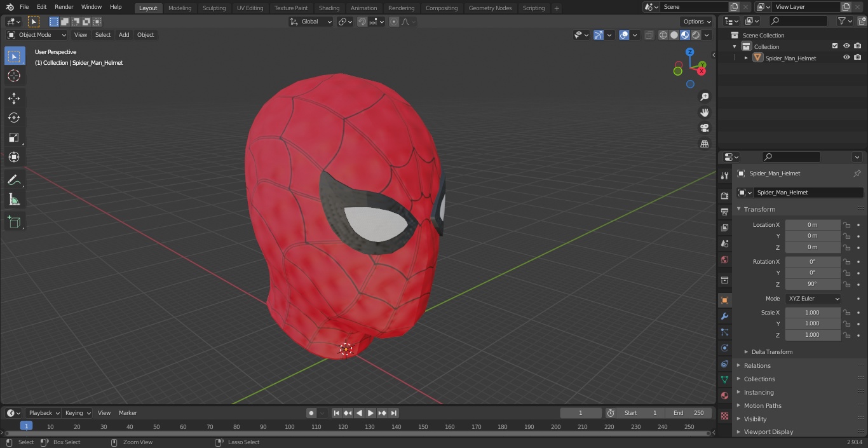Toggle Collection viewport visibility eye
The image size is (868, 448).
click(x=846, y=46)
